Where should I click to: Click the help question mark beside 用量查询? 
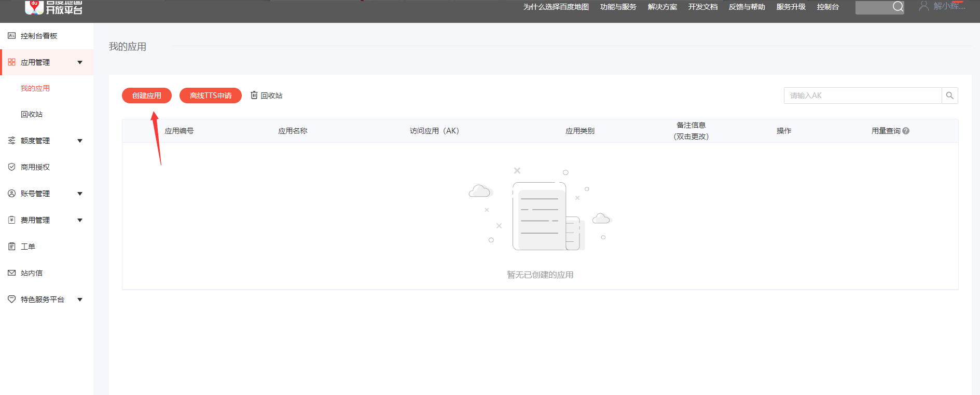[x=906, y=131]
